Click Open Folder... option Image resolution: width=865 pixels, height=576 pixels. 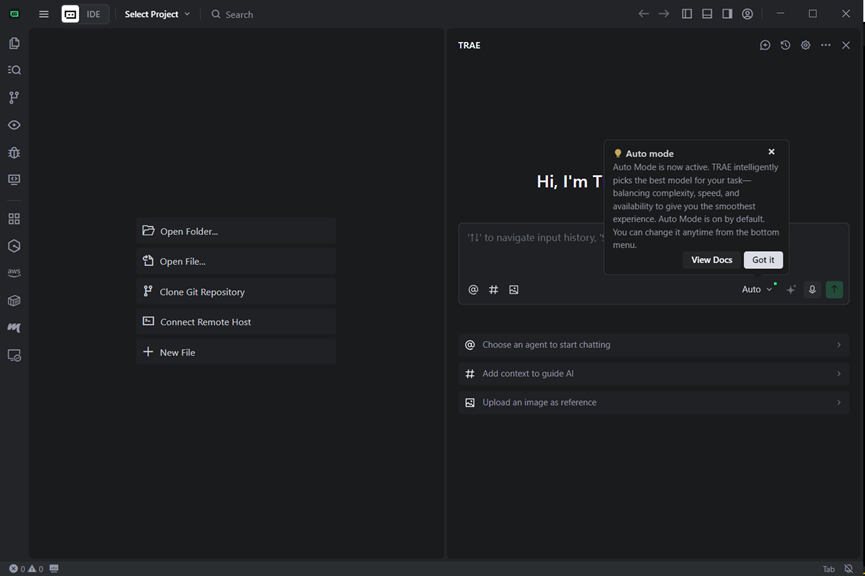pyautogui.click(x=236, y=231)
